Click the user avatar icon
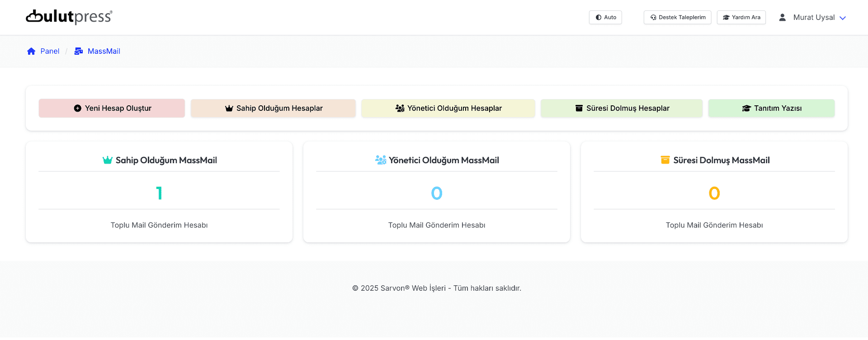The height and width of the screenshot is (340, 868). 782,18
